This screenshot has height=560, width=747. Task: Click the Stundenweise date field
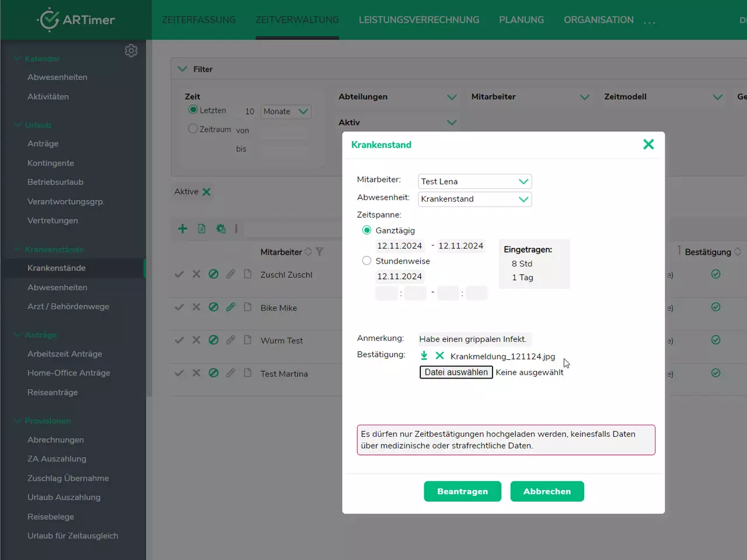coord(399,276)
